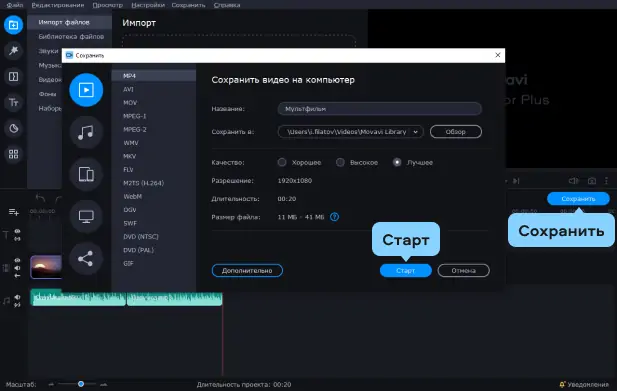The width and height of the screenshot is (617, 391).
Task: Select the Save for devices icon
Action: pyautogui.click(x=86, y=174)
